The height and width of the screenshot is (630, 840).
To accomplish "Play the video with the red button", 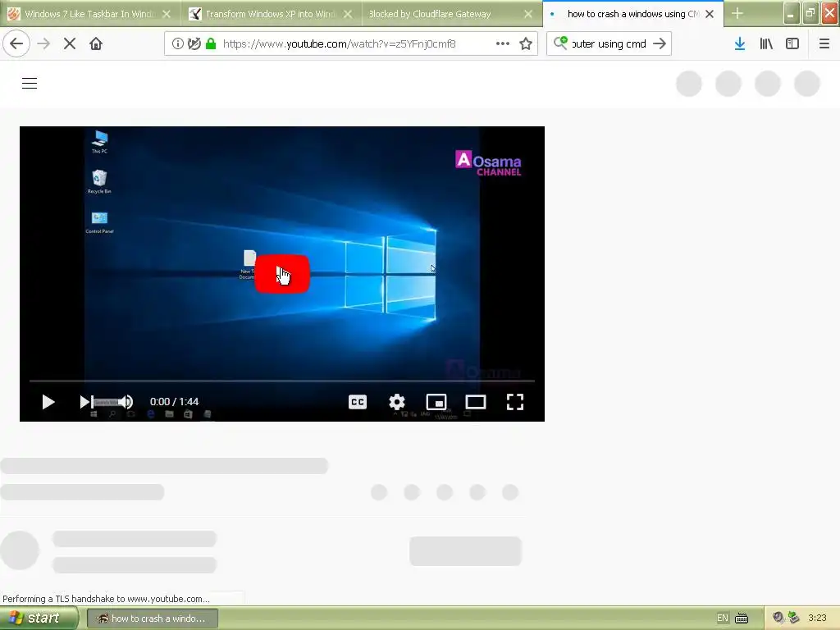I will tap(282, 274).
